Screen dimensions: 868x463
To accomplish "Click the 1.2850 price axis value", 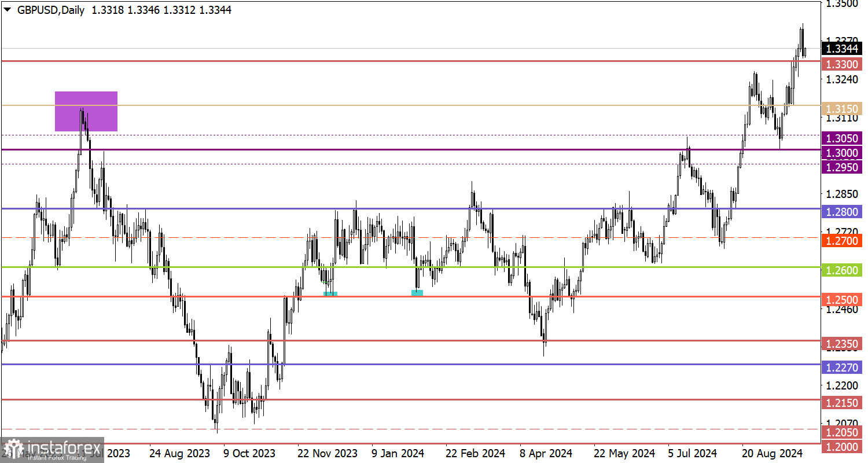I will 842,194.
